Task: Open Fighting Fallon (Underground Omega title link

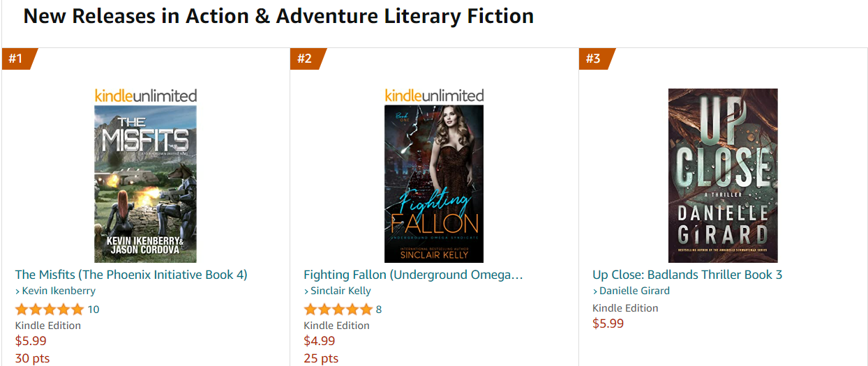Action: coord(413,275)
